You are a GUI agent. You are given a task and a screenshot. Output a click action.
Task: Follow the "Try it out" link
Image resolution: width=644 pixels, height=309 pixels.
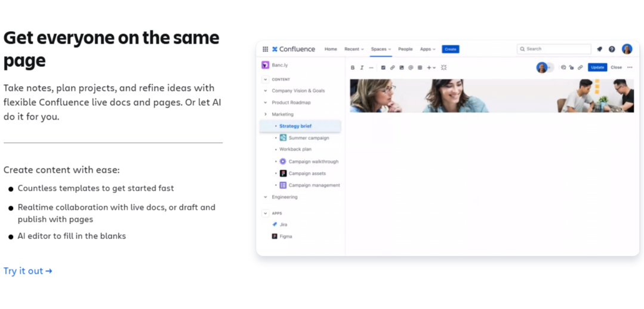click(27, 271)
